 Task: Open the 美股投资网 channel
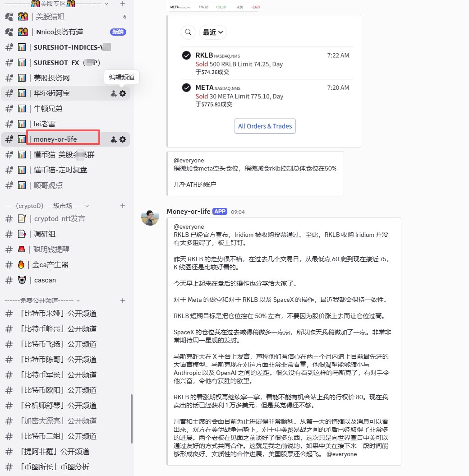65,78
